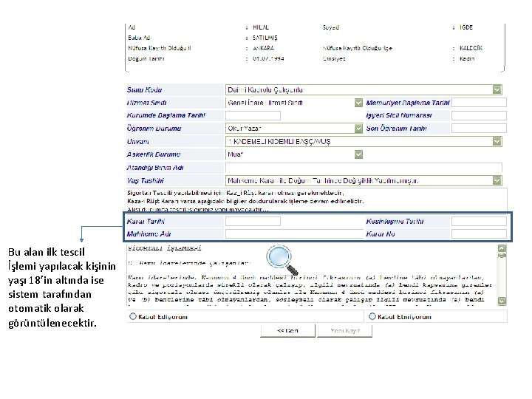Click the Yeni Kayıt button
Image resolution: width=532 pixels, height=399 pixels.
click(x=345, y=330)
